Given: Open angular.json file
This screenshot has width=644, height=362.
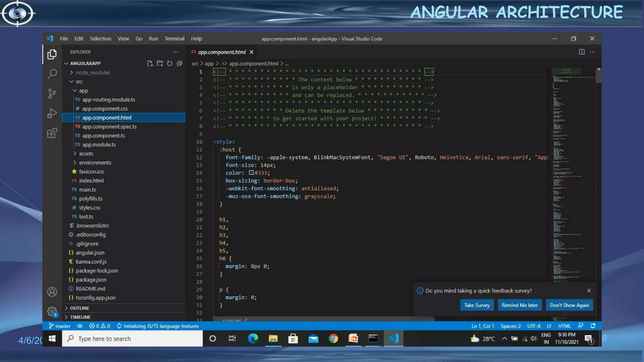Looking at the screenshot, I should tap(124, 253).
